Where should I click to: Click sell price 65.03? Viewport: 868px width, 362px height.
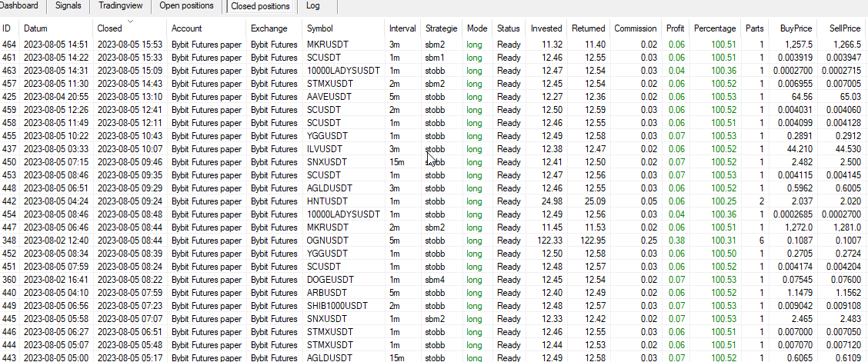pyautogui.click(x=850, y=97)
